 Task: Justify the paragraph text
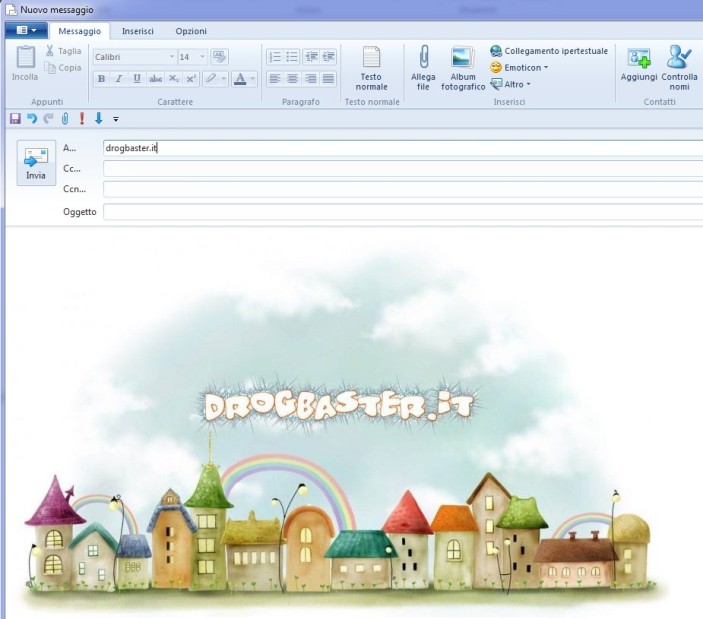click(x=328, y=79)
